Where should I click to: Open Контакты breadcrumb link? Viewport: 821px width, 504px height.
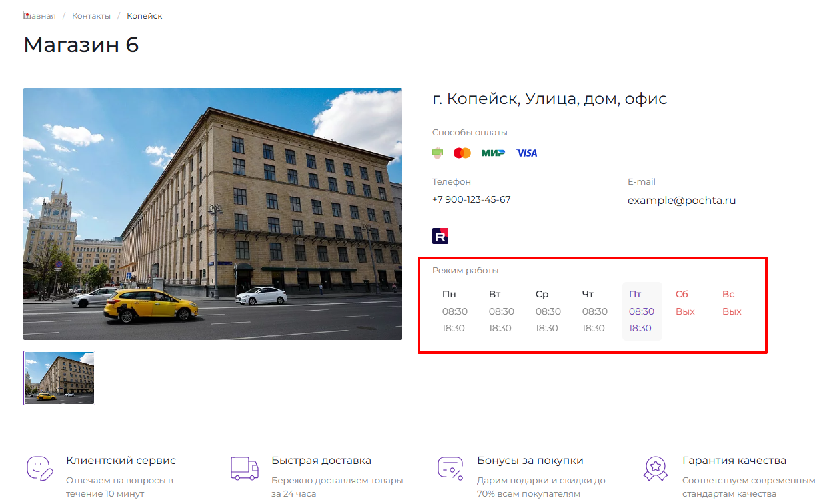(x=90, y=16)
